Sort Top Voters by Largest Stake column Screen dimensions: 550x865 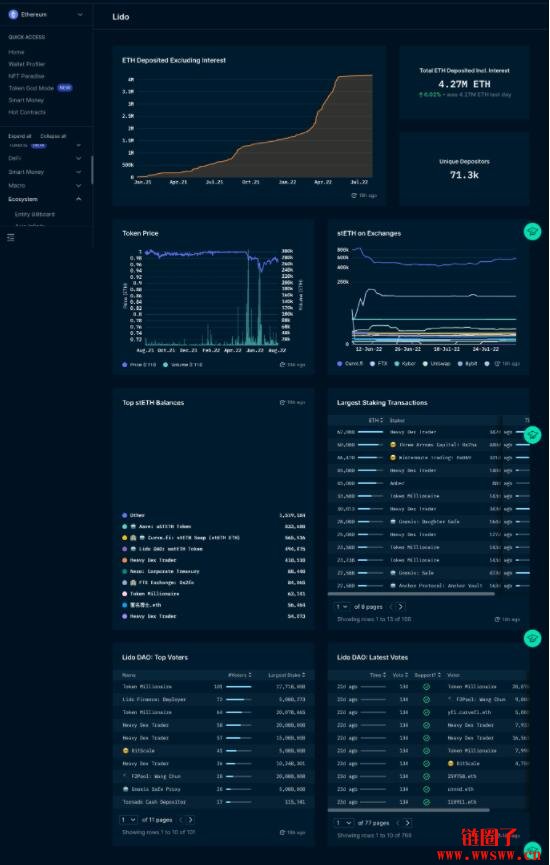(x=287, y=675)
